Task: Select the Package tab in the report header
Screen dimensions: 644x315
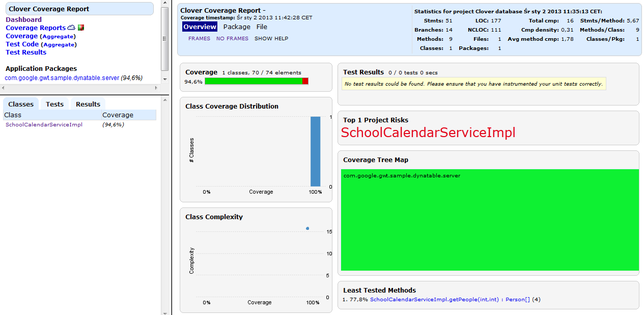Action: point(237,27)
